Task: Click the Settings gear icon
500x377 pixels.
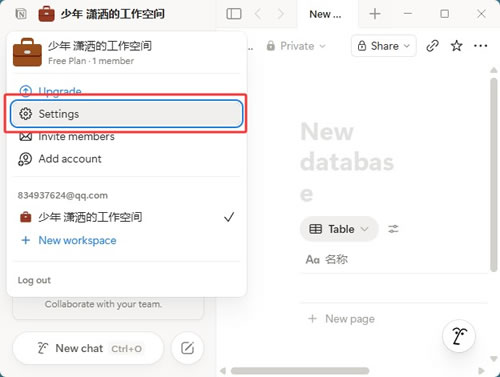Action: point(25,114)
